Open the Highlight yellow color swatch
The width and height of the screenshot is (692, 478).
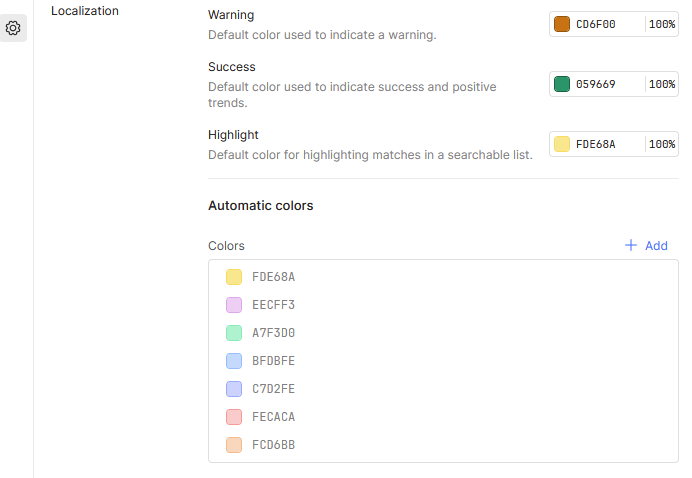tap(562, 144)
